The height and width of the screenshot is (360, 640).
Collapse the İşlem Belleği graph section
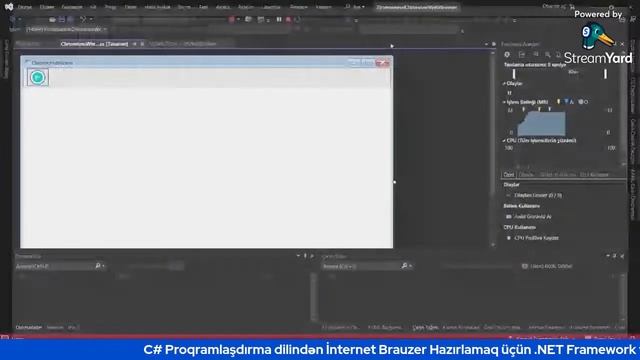pyautogui.click(x=504, y=102)
